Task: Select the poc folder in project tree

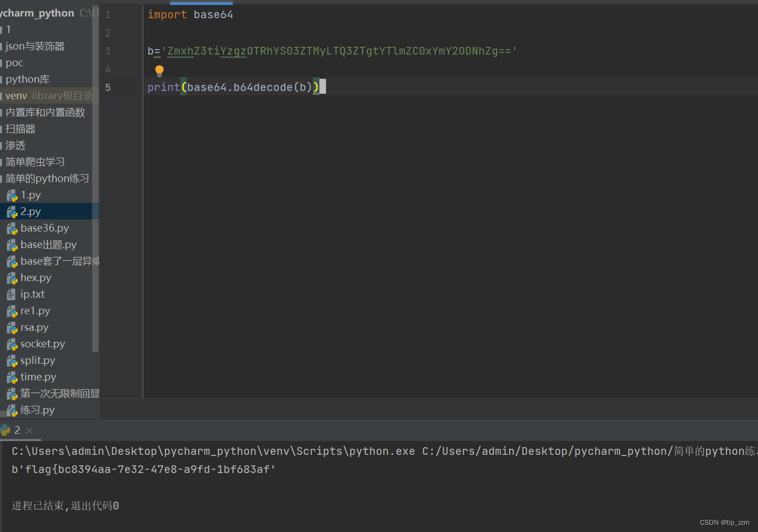Action: coord(14,63)
